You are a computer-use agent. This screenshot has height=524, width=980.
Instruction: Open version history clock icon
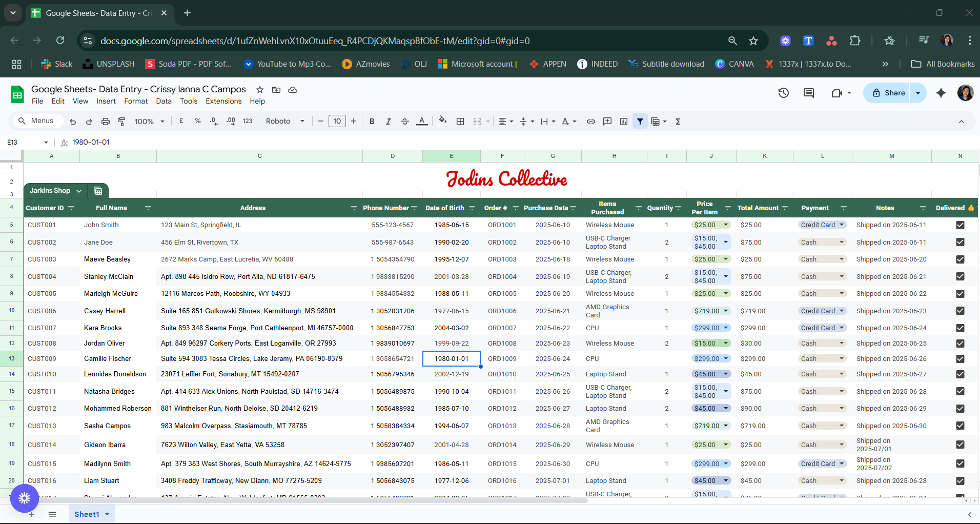783,93
